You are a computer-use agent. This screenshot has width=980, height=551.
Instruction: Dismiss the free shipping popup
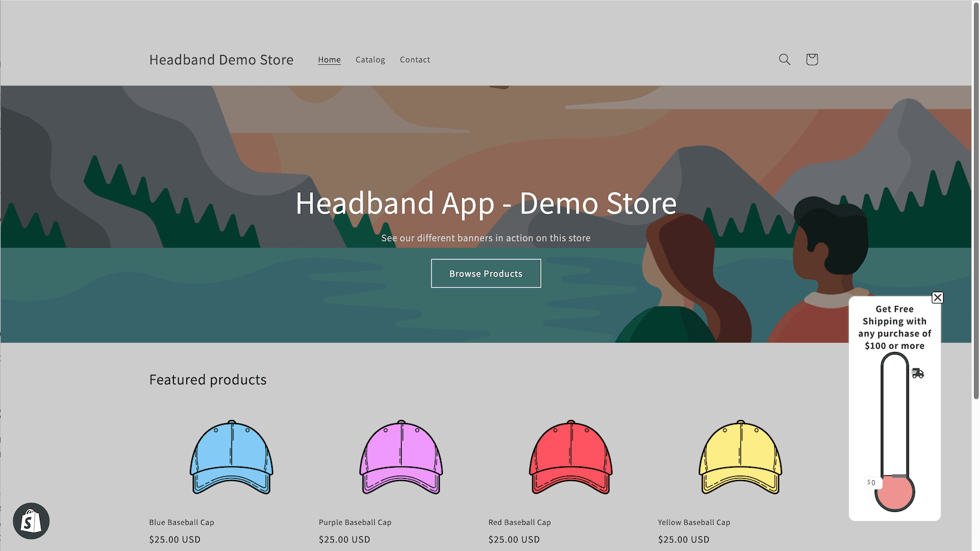coord(937,298)
